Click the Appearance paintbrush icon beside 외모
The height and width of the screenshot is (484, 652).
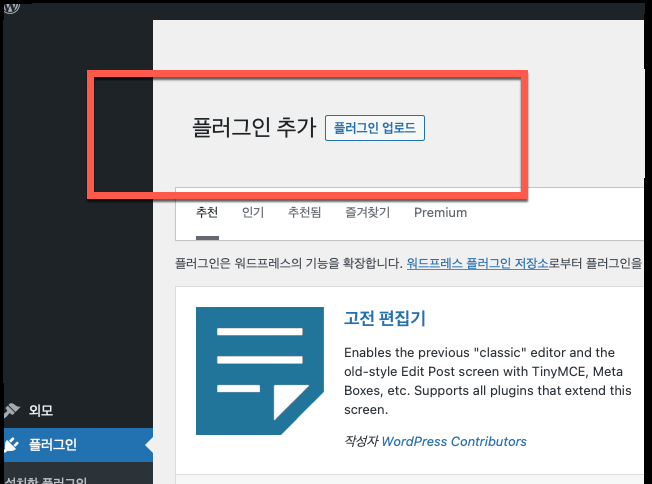click(x=12, y=410)
